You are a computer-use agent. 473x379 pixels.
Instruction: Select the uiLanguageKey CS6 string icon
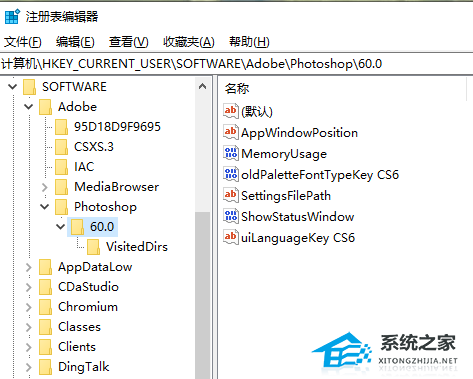231,237
